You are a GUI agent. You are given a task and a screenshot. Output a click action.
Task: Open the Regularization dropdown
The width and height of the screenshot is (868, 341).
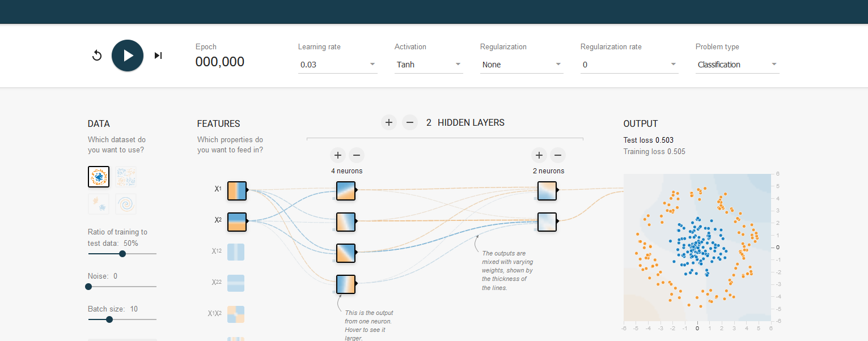521,65
